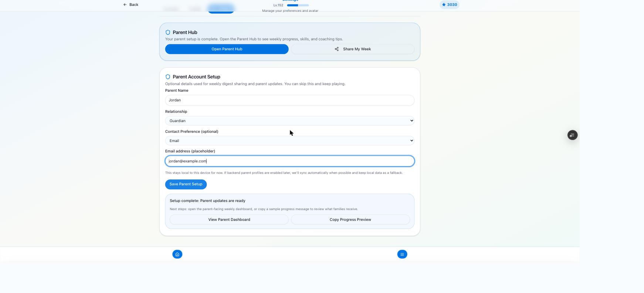Click the 'Parent Account Setup' heading
Screen dimensions: 644x293
(196, 77)
